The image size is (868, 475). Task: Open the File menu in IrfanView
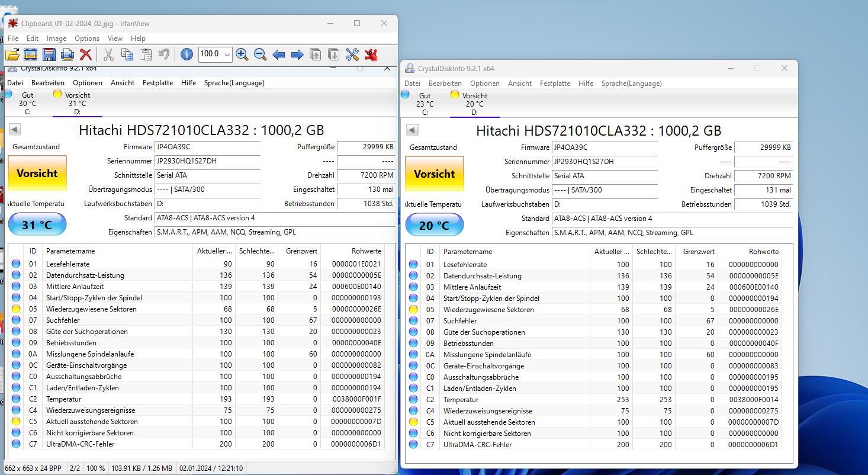click(13, 38)
